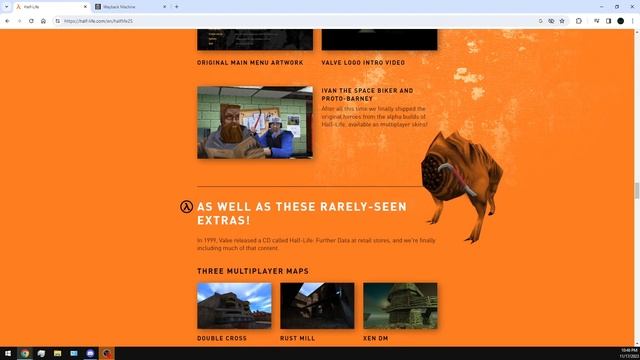Click 'Ivan the Space Biker and Proto-Barney' heading
Image resolution: width=640 pixels, height=360 pixels.
pos(367,94)
